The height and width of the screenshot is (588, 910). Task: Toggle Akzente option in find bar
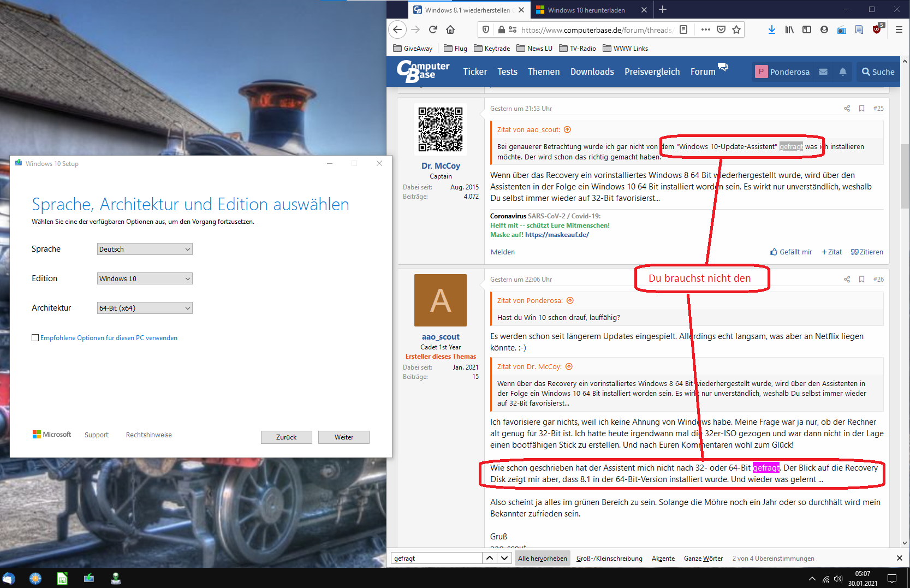(x=663, y=558)
